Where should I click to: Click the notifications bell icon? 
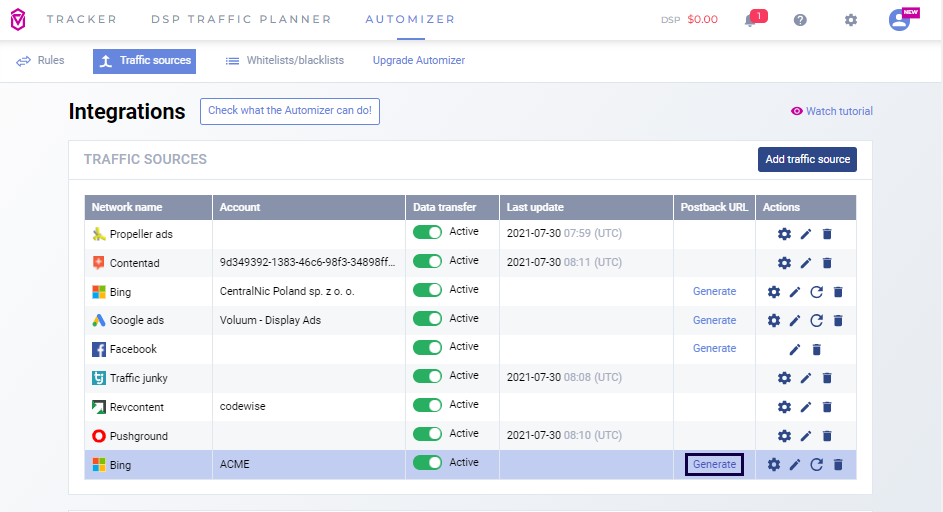[750, 20]
